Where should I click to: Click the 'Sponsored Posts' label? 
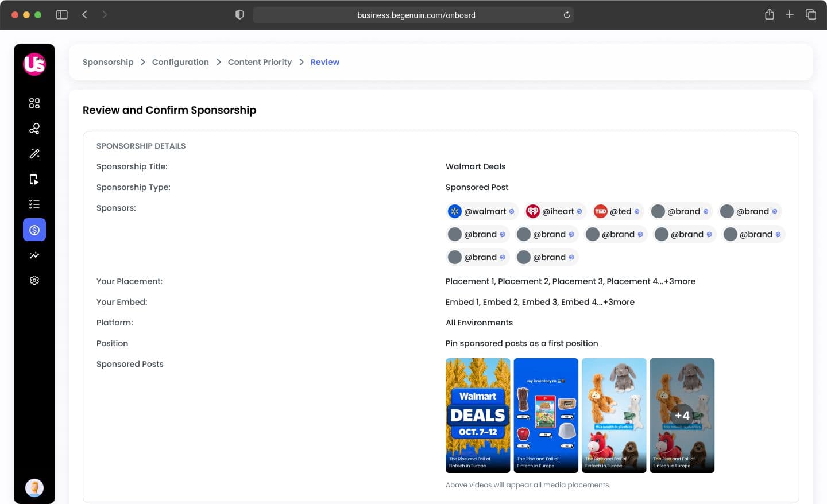tap(130, 364)
